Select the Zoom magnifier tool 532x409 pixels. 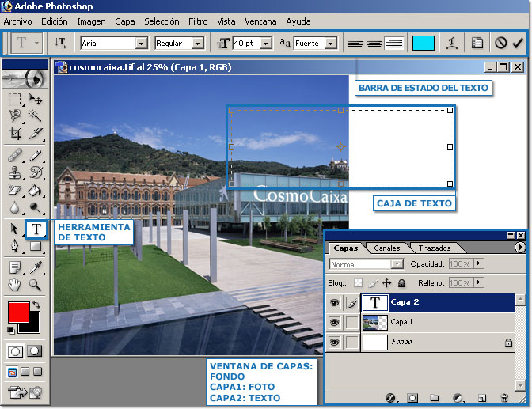(x=36, y=285)
